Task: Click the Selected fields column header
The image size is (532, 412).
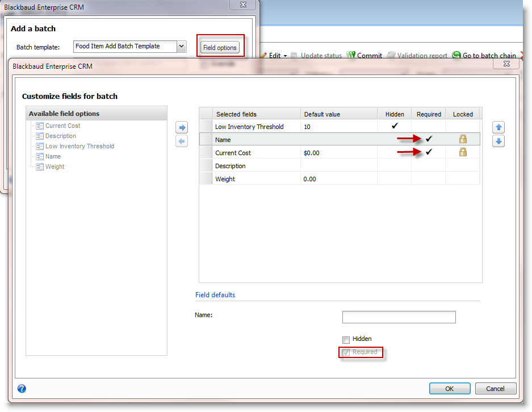Action: click(257, 114)
